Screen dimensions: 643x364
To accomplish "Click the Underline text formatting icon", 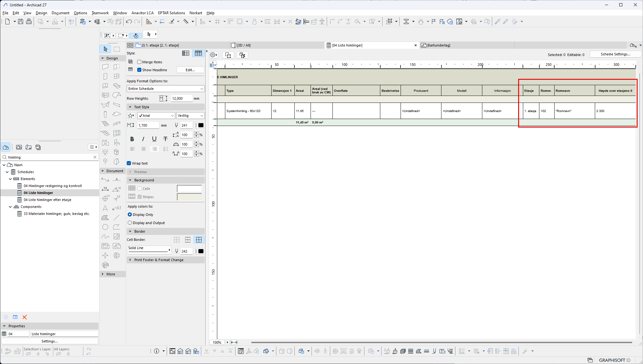I will 154,139.
